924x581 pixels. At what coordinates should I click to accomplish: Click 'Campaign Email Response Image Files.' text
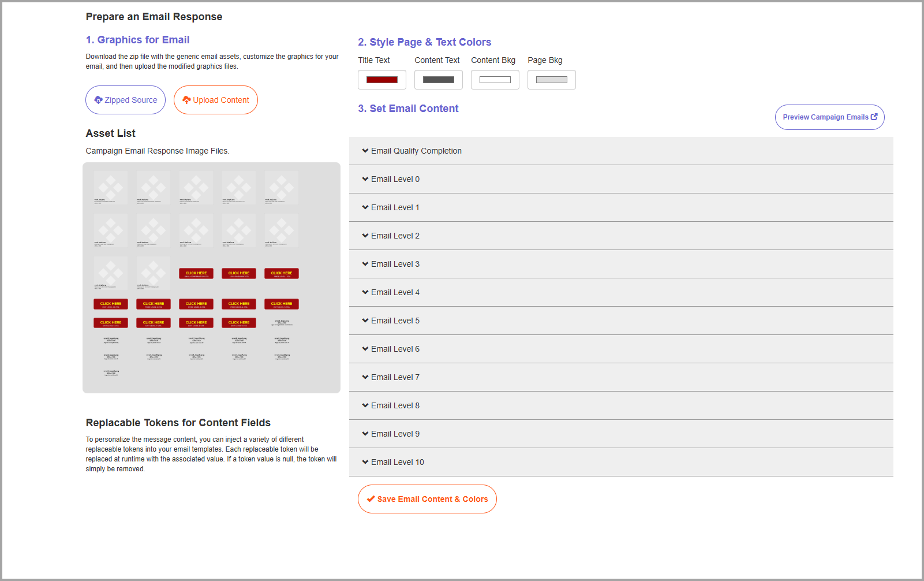pyautogui.click(x=157, y=151)
